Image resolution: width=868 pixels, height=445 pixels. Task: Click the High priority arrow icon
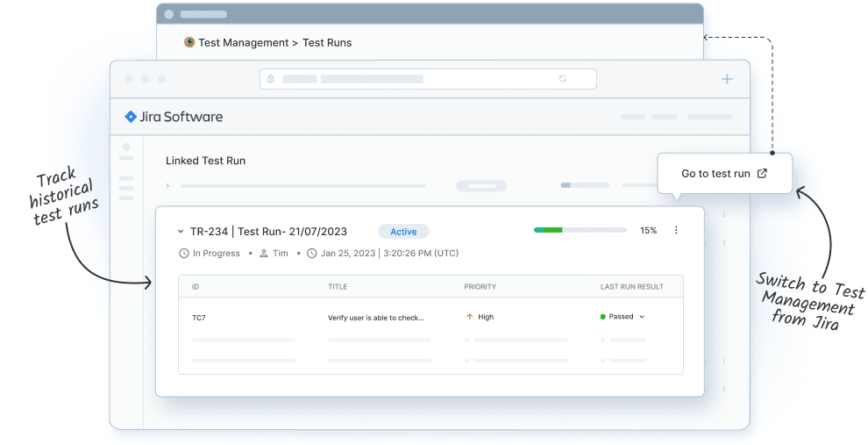pyautogui.click(x=469, y=317)
